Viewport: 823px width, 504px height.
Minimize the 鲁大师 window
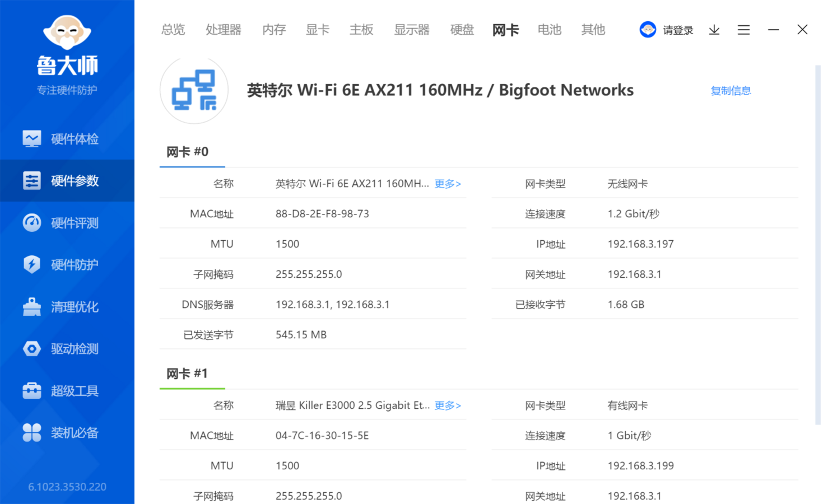(x=773, y=30)
